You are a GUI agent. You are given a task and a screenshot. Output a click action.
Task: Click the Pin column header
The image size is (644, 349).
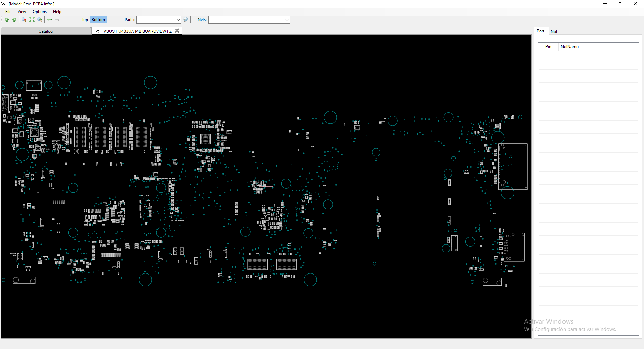click(x=548, y=47)
